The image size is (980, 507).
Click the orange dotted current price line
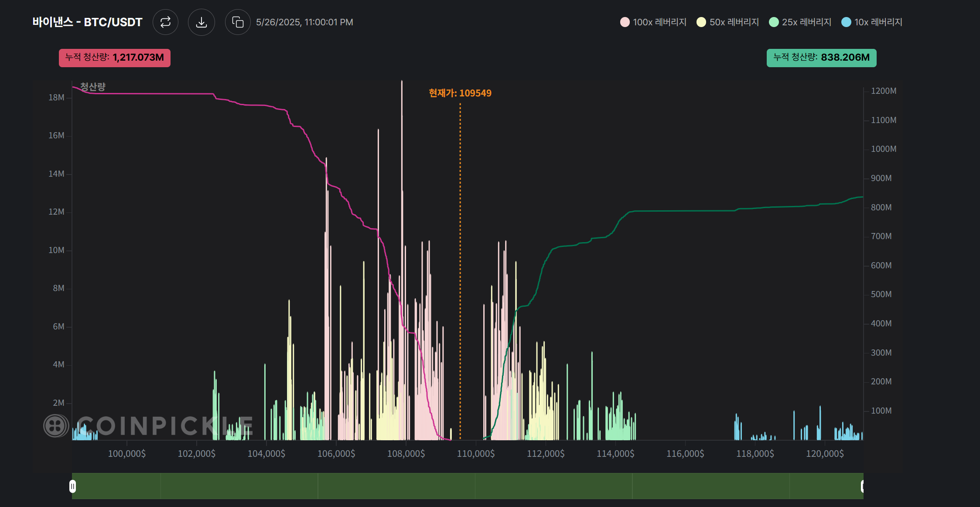click(x=460, y=271)
